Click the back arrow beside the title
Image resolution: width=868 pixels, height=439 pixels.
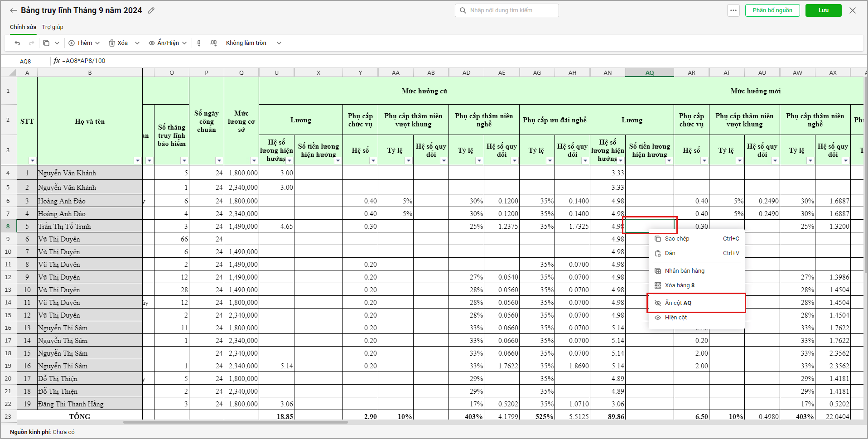pyautogui.click(x=14, y=10)
